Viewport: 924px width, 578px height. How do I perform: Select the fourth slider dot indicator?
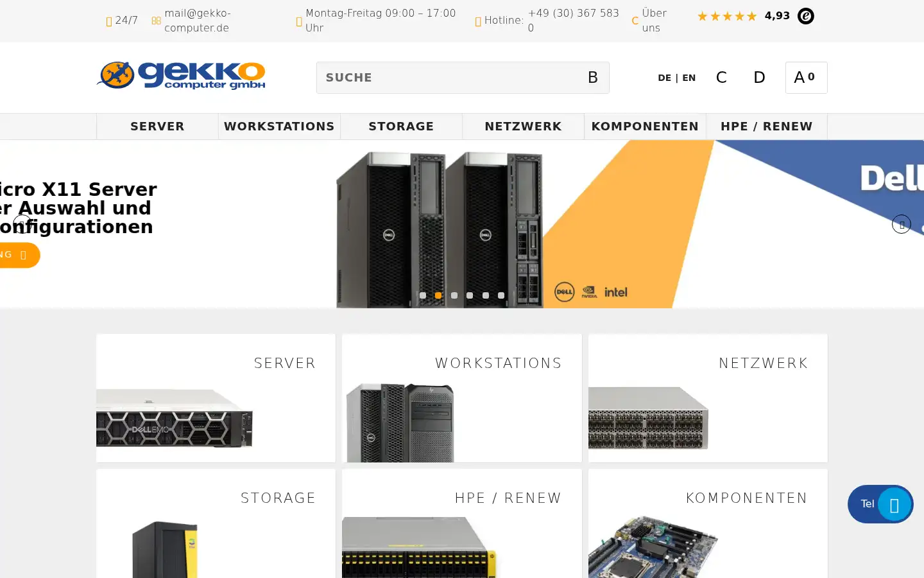click(x=470, y=295)
